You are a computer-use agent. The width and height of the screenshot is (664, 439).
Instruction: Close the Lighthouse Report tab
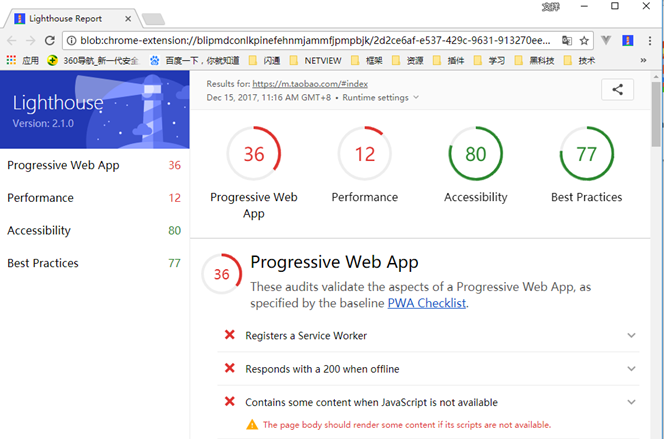tap(128, 19)
